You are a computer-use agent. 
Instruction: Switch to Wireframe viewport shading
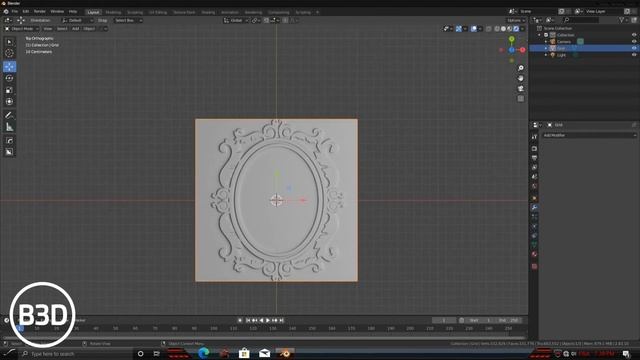[497, 29]
